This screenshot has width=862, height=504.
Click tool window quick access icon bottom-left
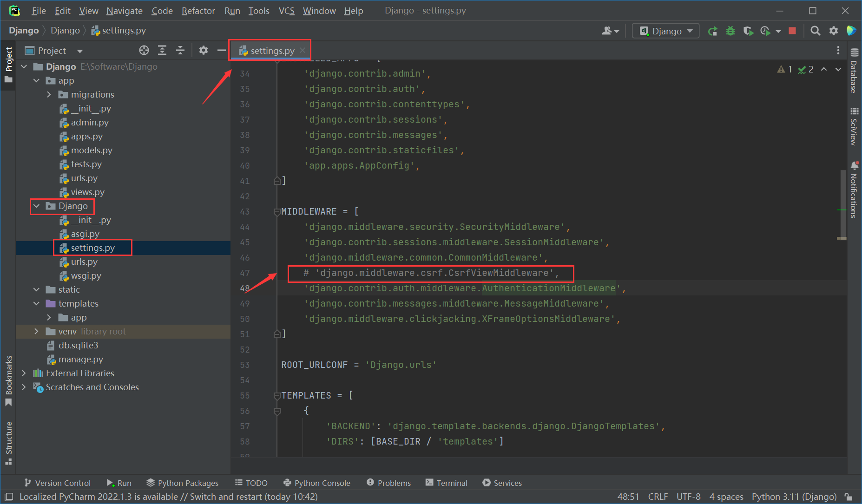pos(9,497)
